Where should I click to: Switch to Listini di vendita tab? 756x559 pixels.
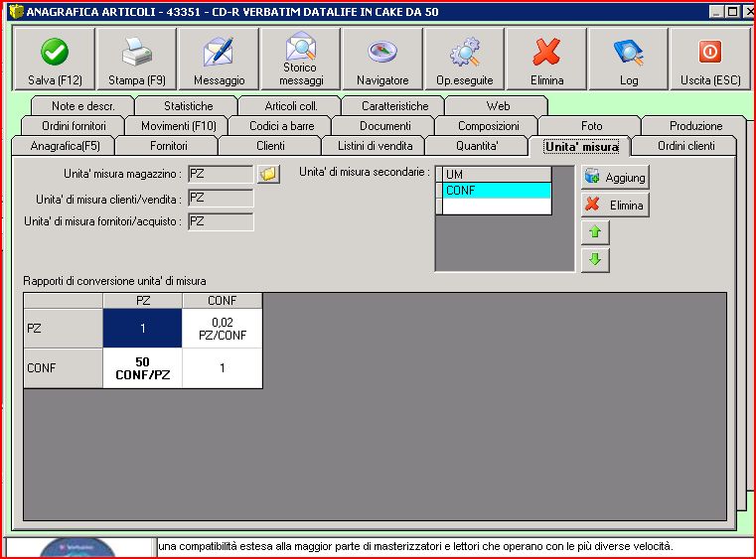375,146
